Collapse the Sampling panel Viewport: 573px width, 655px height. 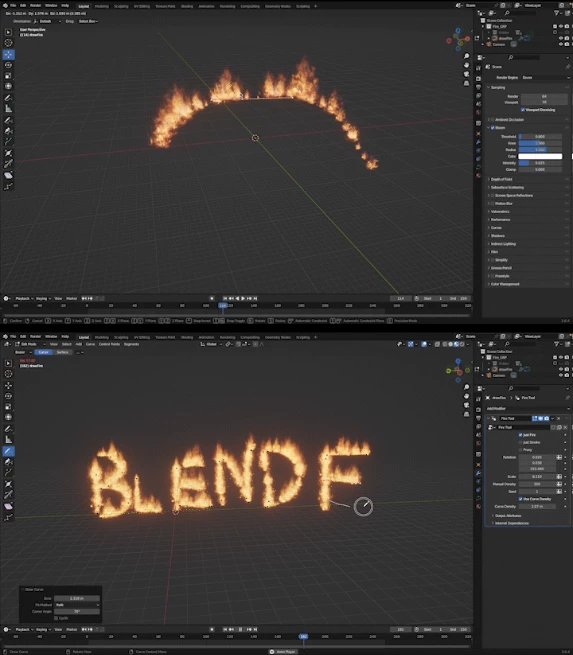pyautogui.click(x=498, y=88)
